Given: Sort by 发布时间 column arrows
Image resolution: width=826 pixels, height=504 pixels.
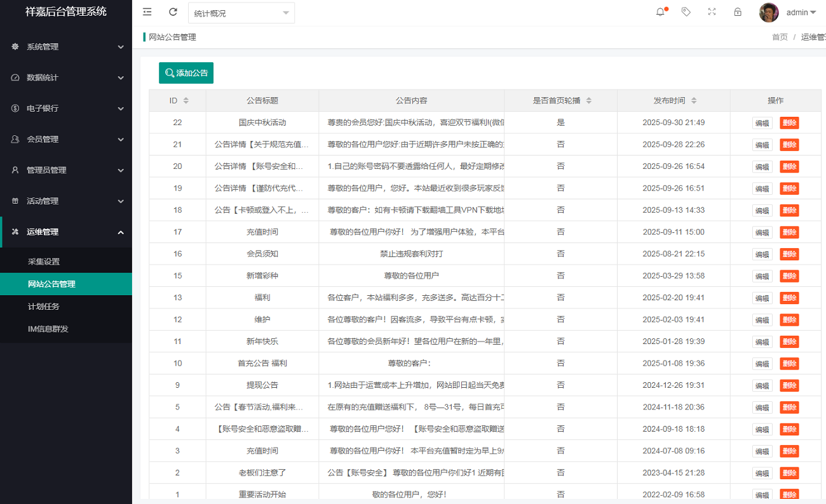Looking at the screenshot, I should (x=694, y=101).
